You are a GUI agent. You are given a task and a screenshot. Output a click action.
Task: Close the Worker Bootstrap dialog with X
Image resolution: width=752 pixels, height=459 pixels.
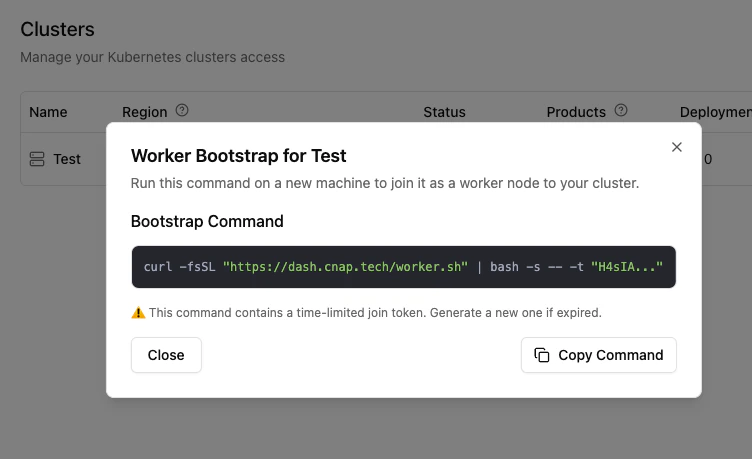click(x=676, y=147)
